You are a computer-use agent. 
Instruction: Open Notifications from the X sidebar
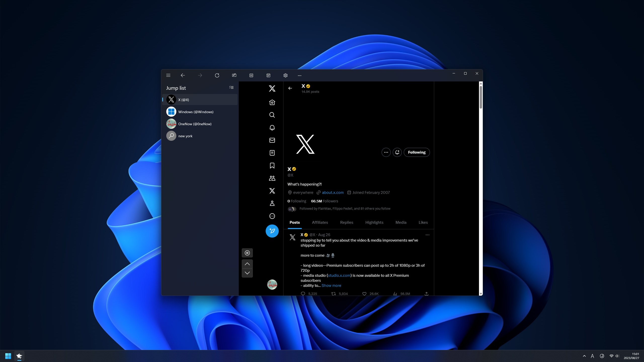272,128
